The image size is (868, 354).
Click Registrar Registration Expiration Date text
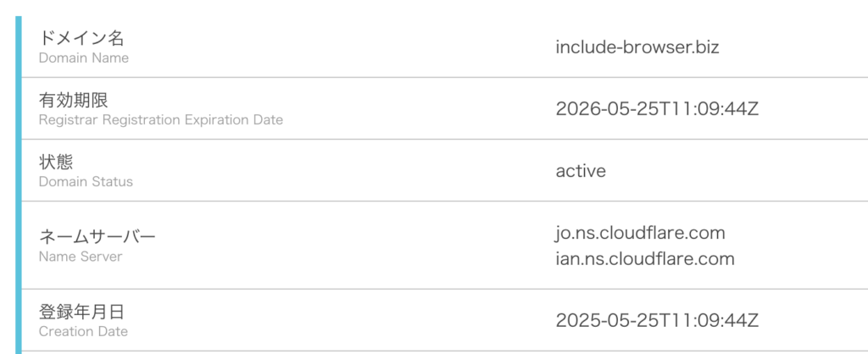(160, 120)
